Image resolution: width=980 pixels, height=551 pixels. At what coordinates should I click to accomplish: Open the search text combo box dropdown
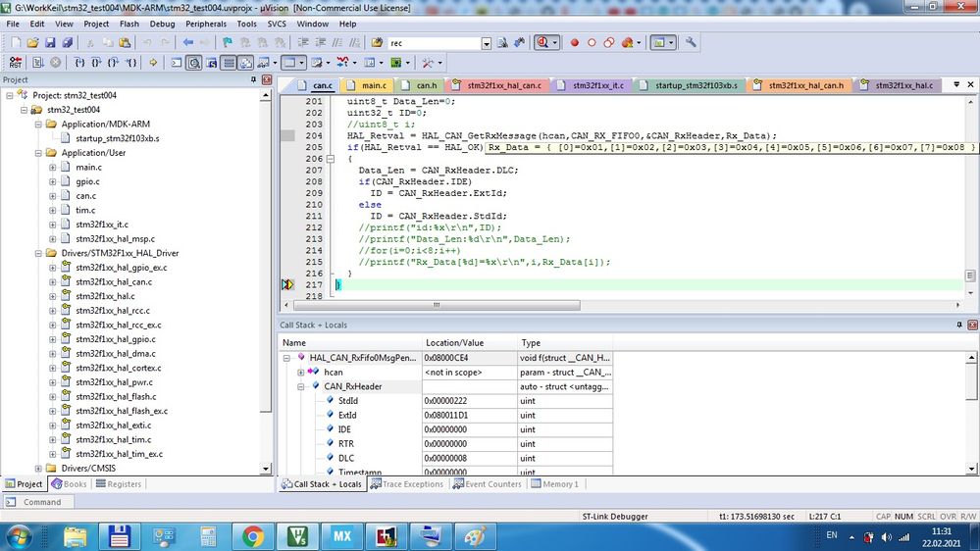click(x=487, y=43)
